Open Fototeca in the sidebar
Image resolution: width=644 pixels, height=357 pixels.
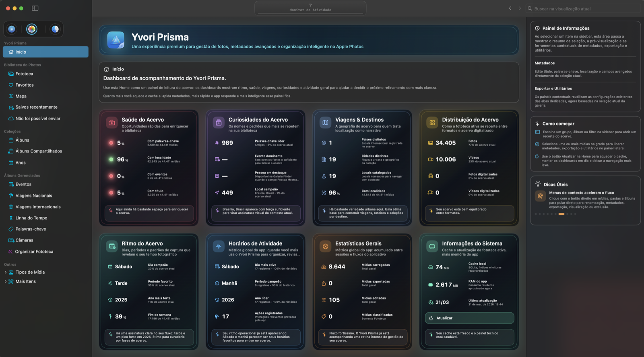pyautogui.click(x=45, y=74)
